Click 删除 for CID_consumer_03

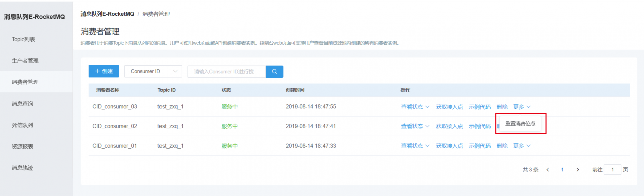coord(502,107)
